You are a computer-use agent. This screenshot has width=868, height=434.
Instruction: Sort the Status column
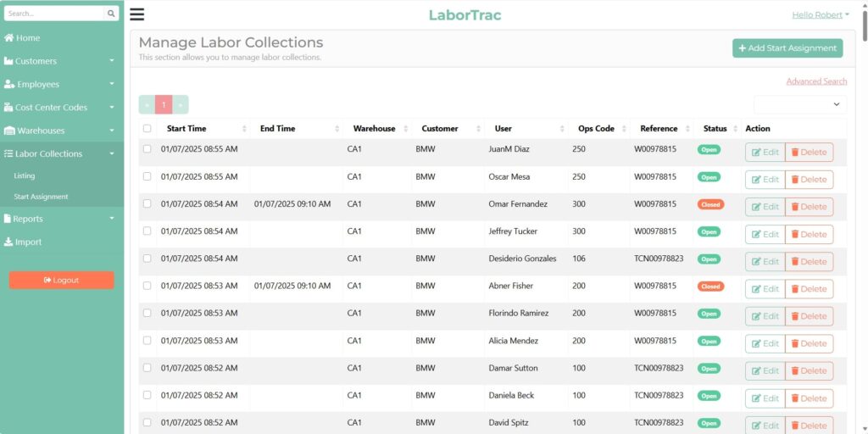[734, 129]
